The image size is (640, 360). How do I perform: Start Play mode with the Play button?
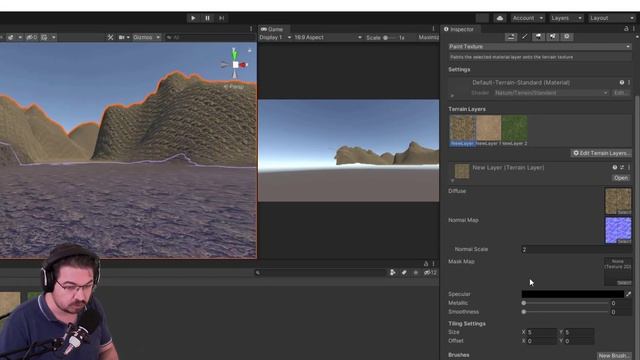pyautogui.click(x=193, y=18)
